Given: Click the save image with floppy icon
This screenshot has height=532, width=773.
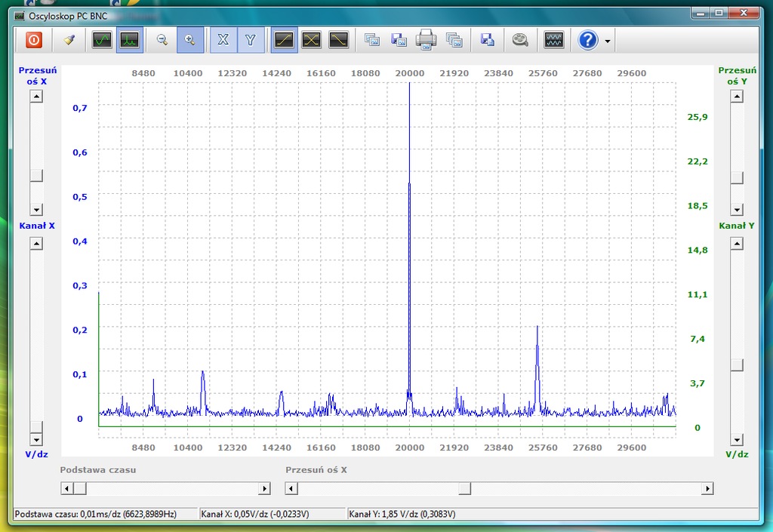Looking at the screenshot, I should (399, 40).
